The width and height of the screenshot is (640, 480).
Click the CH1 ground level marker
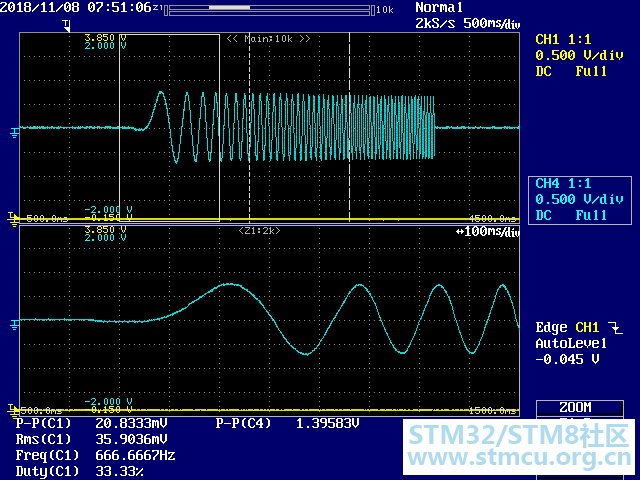[13, 129]
